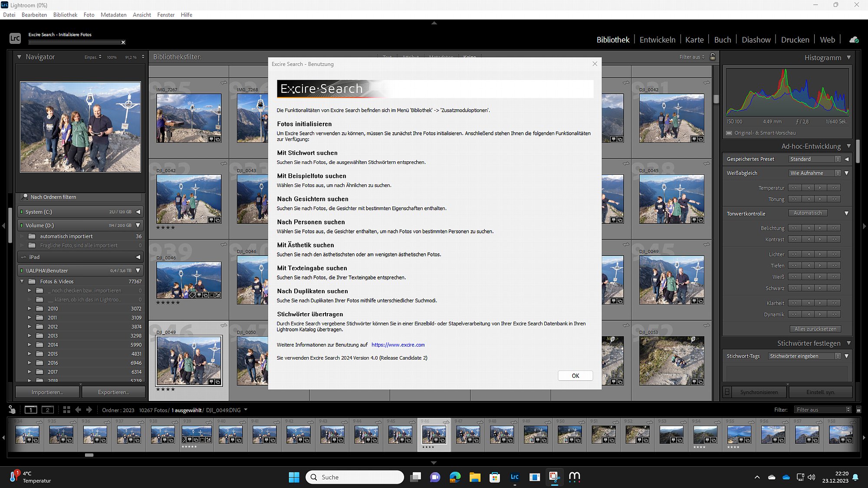Open the Weißabgleich dropdown
The width and height of the screenshot is (868, 488).
click(x=815, y=173)
